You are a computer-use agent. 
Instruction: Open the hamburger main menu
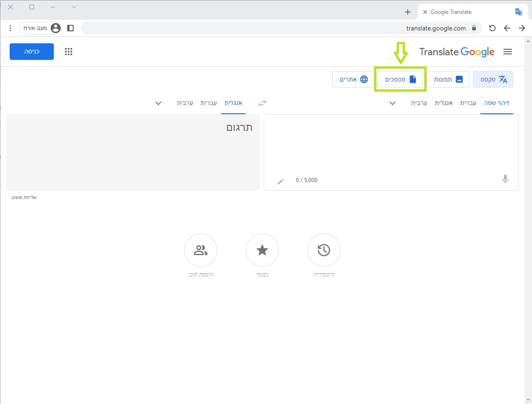(x=508, y=52)
